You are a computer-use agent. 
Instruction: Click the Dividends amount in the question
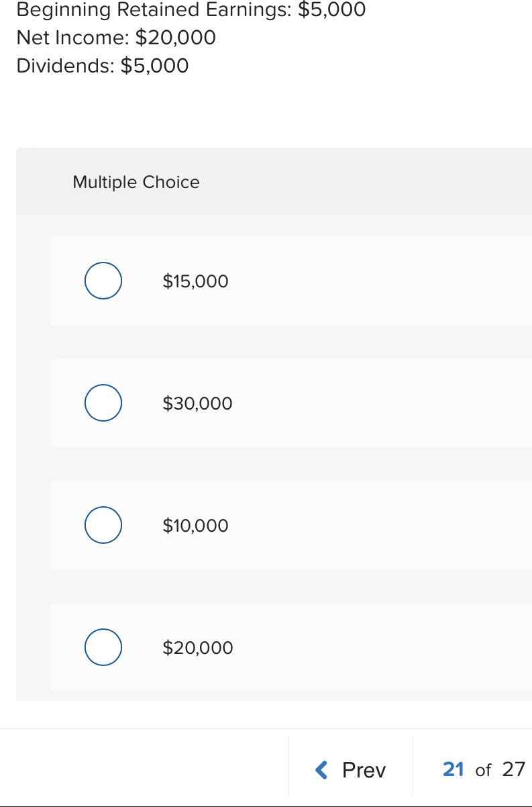pos(154,66)
